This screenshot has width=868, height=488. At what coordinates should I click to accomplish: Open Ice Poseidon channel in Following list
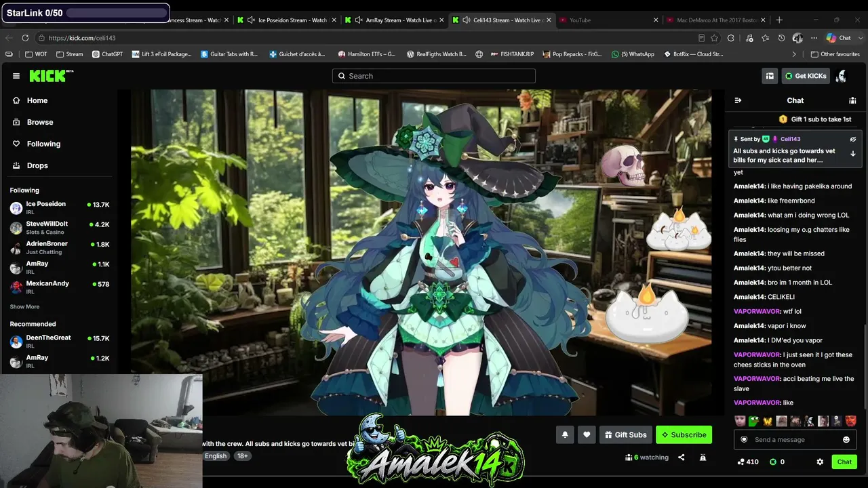60,207
